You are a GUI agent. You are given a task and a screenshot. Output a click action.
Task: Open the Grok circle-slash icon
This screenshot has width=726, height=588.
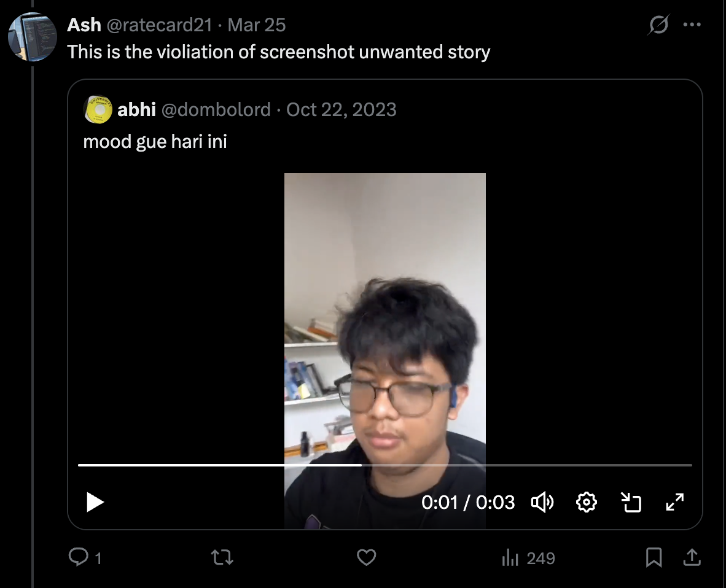click(658, 26)
